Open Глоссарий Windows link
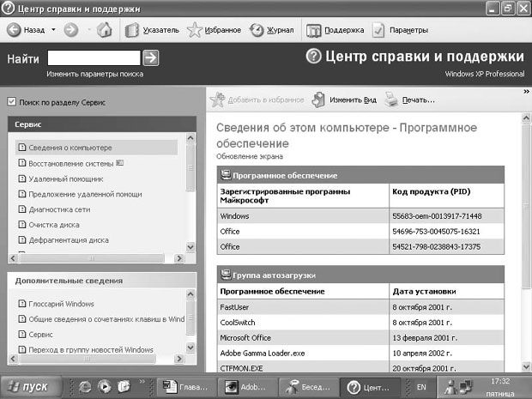Image resolution: width=532 pixels, height=399 pixels. click(x=56, y=304)
